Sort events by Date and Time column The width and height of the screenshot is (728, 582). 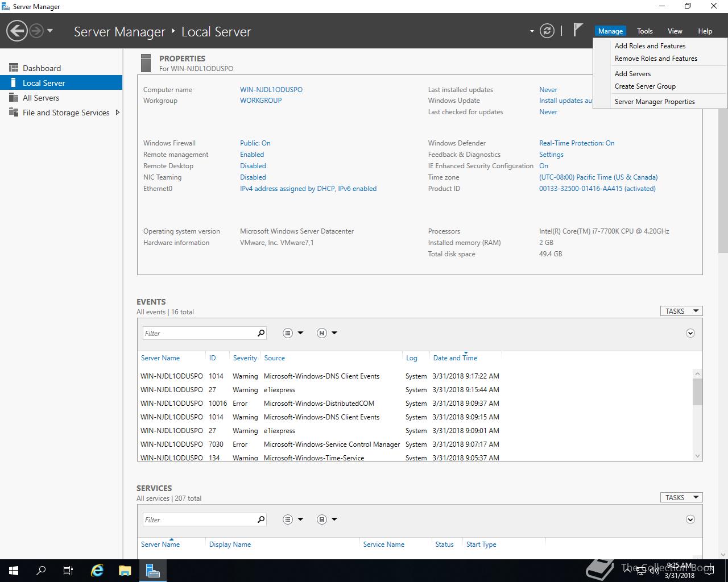[455, 358]
